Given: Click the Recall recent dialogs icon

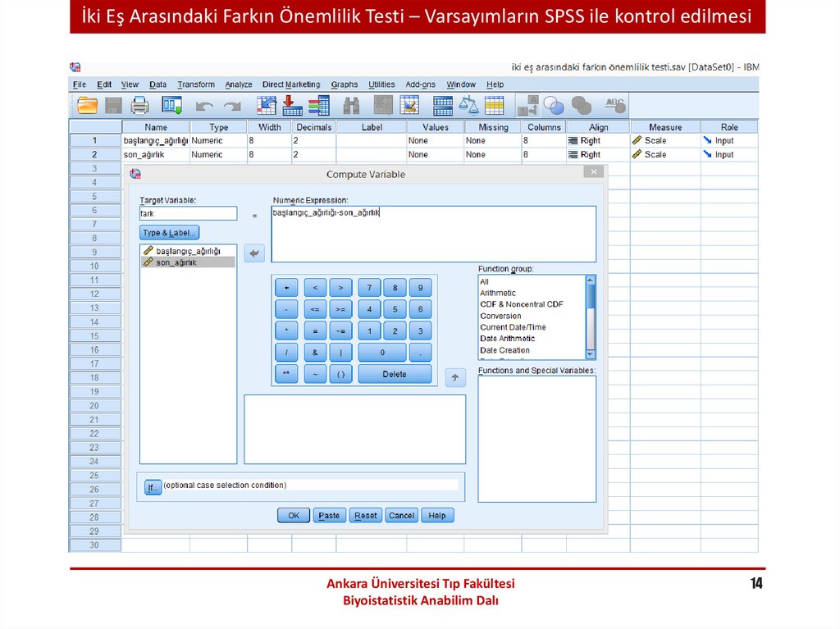Looking at the screenshot, I should tap(171, 105).
